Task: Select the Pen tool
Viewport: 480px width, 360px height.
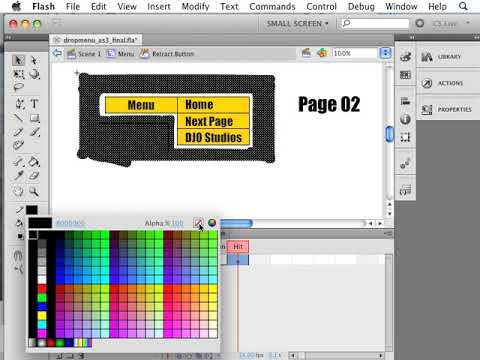Action: tap(19, 104)
